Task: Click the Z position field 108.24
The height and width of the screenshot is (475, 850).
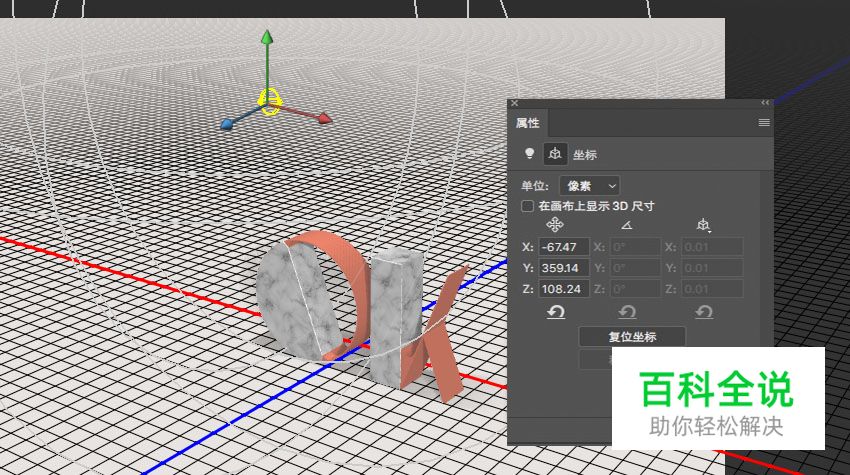Action: [x=564, y=289]
